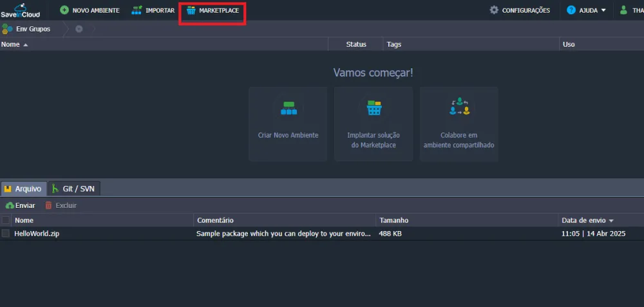Viewport: 644px width, 307px height.
Task: Click the Enviar upload button
Action: click(21, 205)
